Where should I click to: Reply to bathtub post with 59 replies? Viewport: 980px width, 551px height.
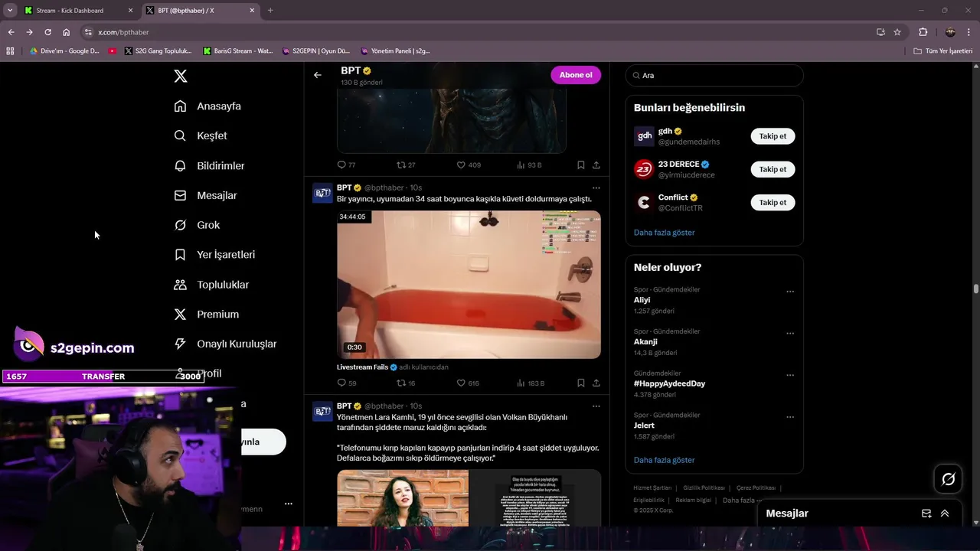[347, 383]
